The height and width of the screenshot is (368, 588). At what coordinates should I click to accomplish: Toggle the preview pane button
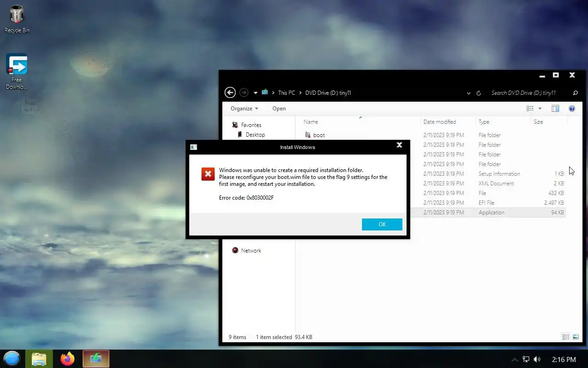(555, 109)
